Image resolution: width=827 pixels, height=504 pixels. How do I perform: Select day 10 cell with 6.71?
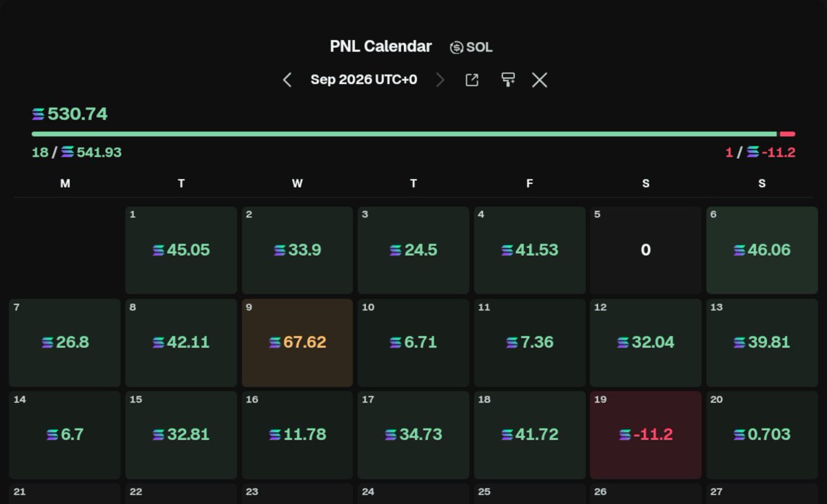(413, 343)
